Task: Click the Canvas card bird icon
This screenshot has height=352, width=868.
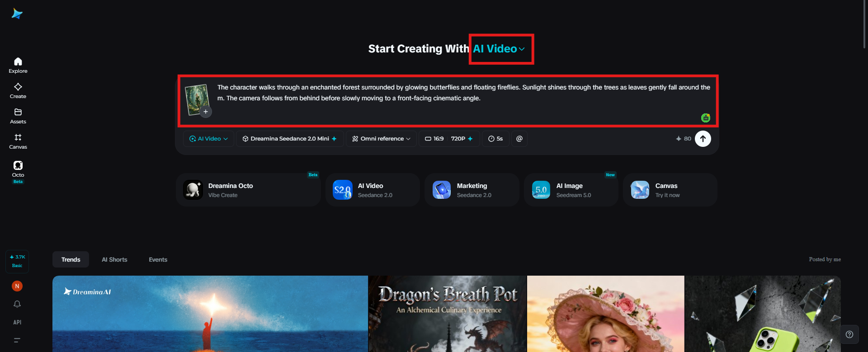Action: coord(640,190)
